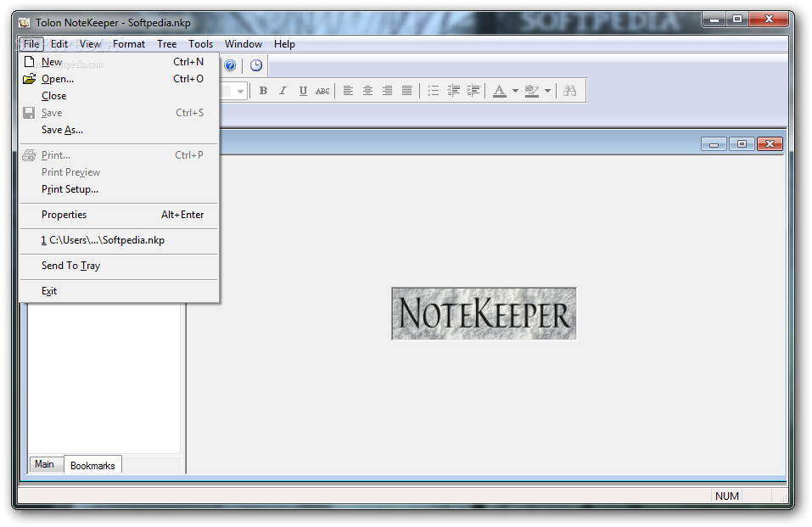Decrease indent of paragraph

tap(453, 91)
